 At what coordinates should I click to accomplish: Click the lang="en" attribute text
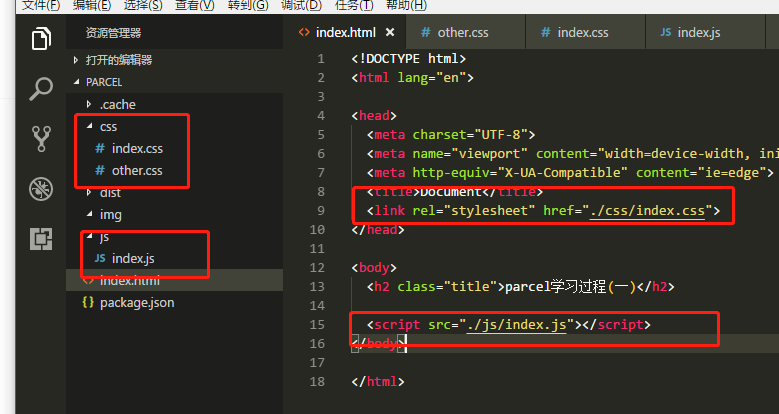(x=432, y=78)
